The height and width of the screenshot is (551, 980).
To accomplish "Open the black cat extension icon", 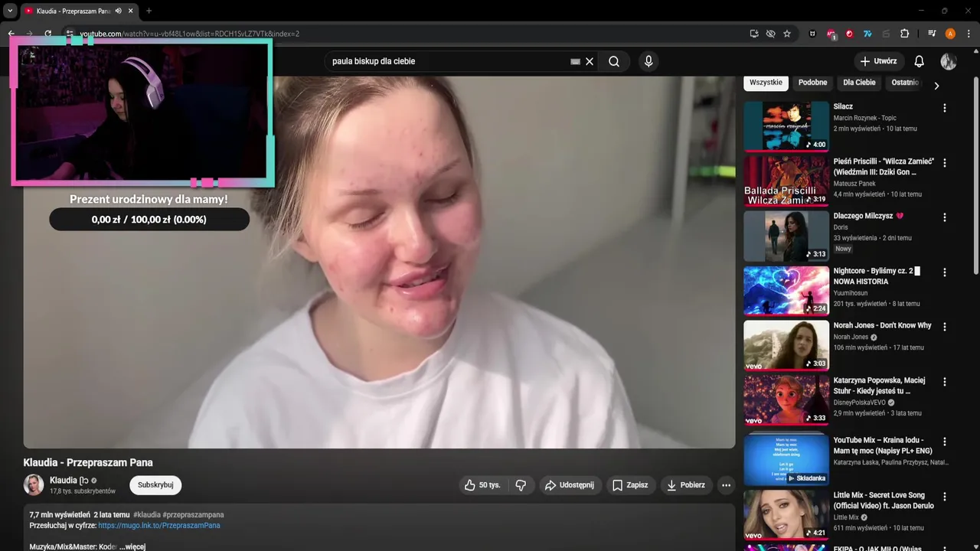I will coord(812,34).
